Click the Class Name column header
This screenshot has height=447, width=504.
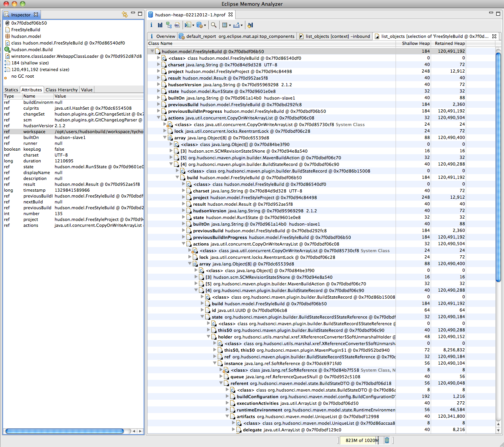click(x=271, y=43)
